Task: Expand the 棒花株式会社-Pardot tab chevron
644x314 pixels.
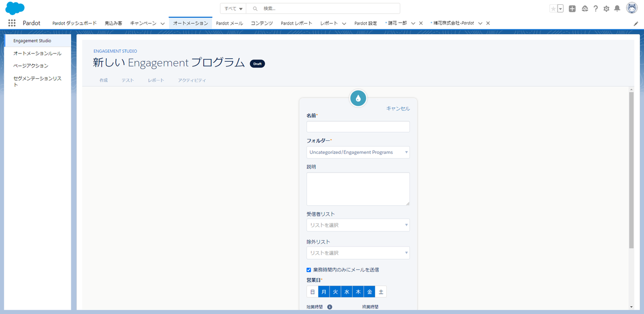Action: (x=480, y=23)
